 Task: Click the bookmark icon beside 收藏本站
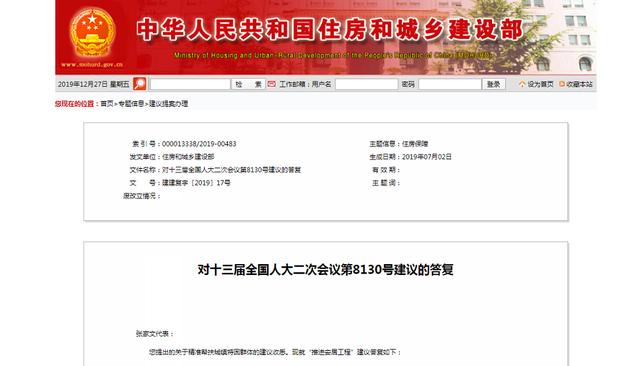(x=562, y=84)
